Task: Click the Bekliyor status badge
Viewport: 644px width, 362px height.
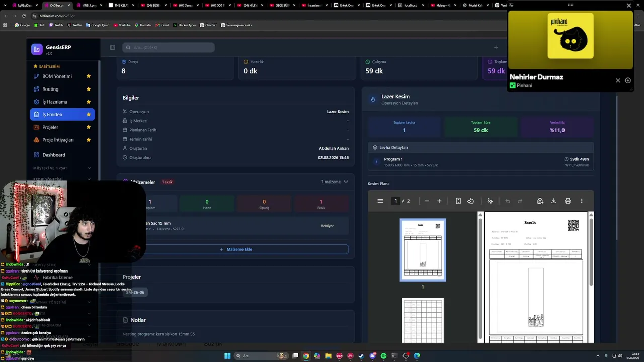Action: (x=327, y=226)
